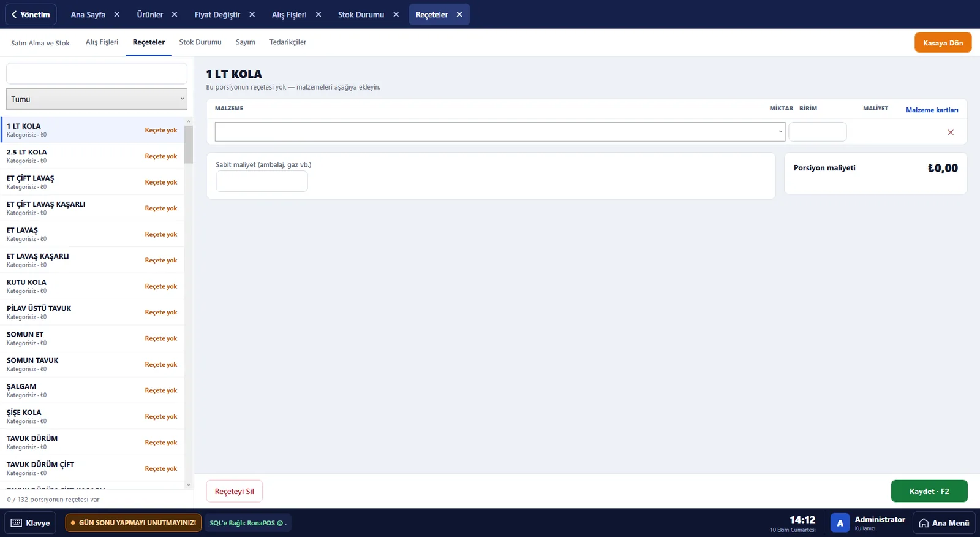The width and height of the screenshot is (980, 537).
Task: Switch to the Alış Fişleri top tab
Action: pyautogui.click(x=290, y=15)
